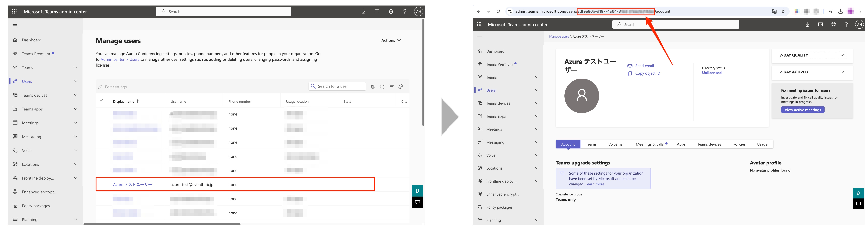Click Manage users breadcrumb link
868x234 pixels.
tap(559, 36)
